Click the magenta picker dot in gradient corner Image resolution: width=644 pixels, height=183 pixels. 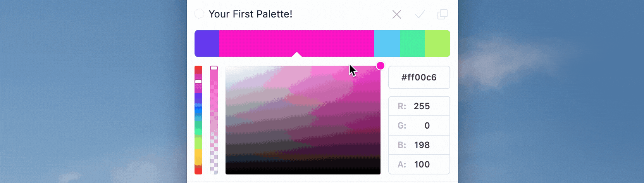(381, 66)
